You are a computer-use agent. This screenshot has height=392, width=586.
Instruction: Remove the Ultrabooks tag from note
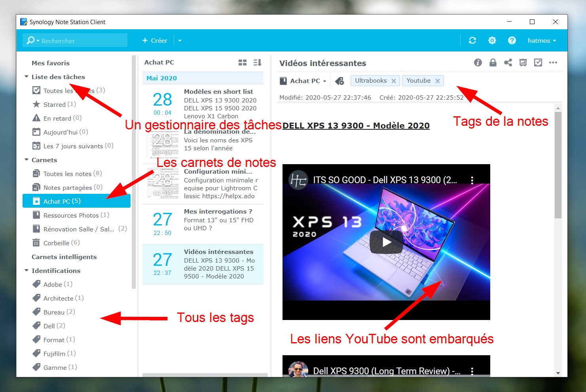pyautogui.click(x=393, y=81)
